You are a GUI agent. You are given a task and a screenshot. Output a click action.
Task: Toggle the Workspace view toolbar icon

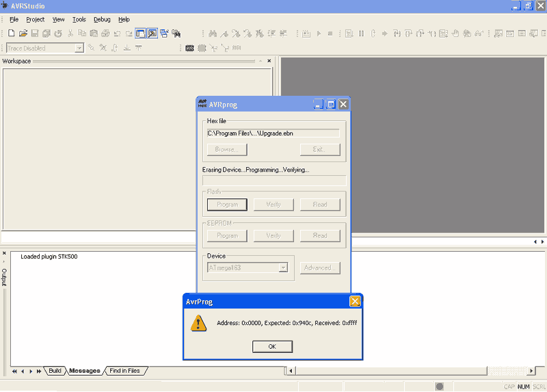140,33
